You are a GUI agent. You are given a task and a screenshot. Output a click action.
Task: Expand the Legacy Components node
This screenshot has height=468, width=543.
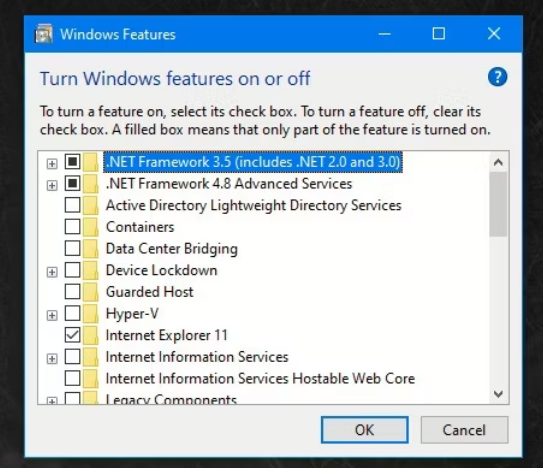pos(52,401)
